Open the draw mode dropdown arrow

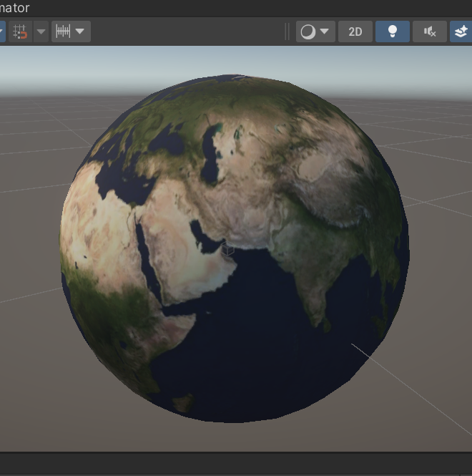[x=325, y=31]
